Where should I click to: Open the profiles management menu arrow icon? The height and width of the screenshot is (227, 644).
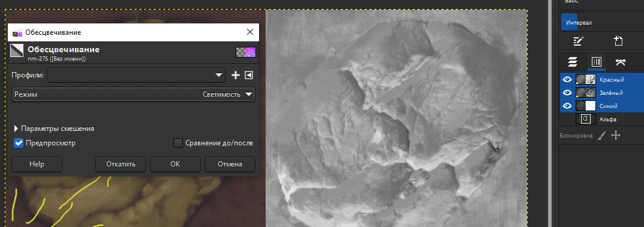point(248,75)
